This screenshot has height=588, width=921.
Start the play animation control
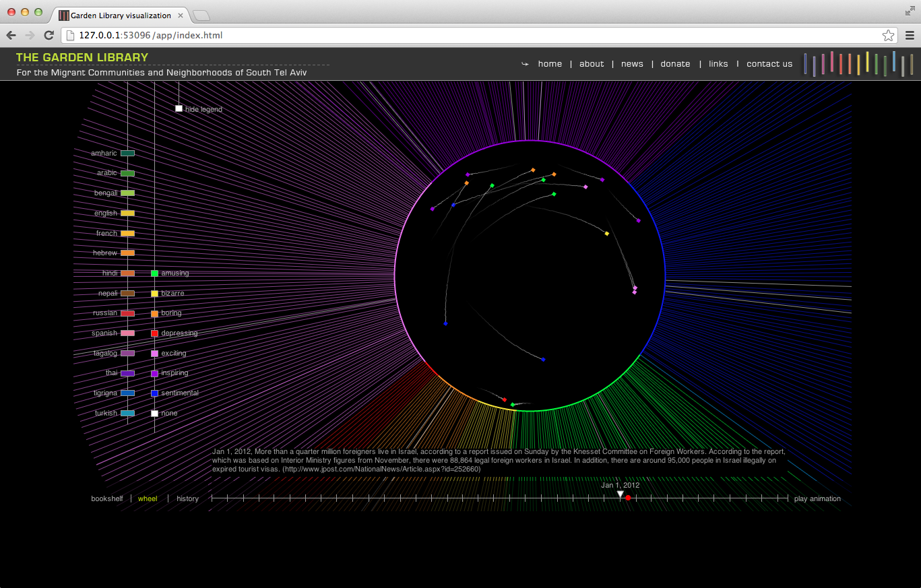point(817,498)
